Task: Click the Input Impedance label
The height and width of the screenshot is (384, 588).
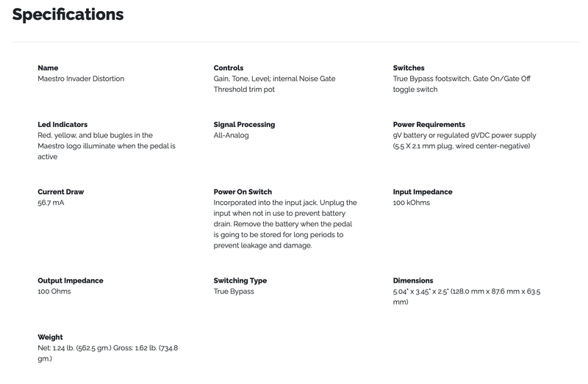Action: [x=423, y=192]
